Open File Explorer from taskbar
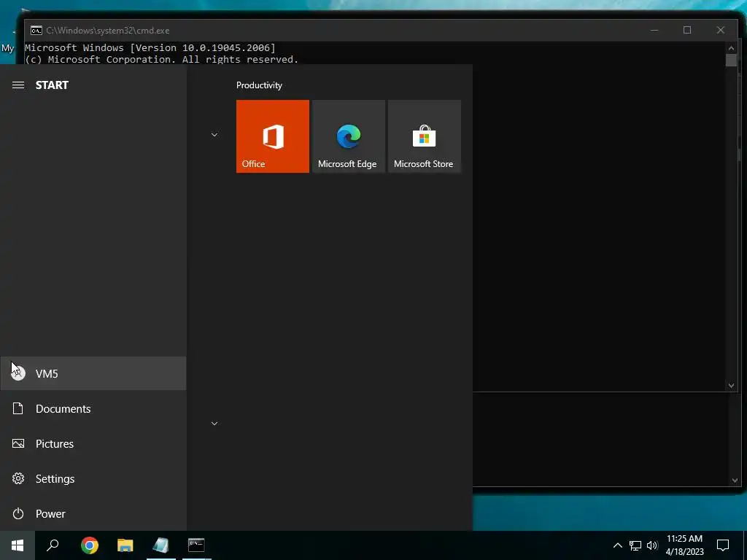The image size is (747, 560). 125,545
